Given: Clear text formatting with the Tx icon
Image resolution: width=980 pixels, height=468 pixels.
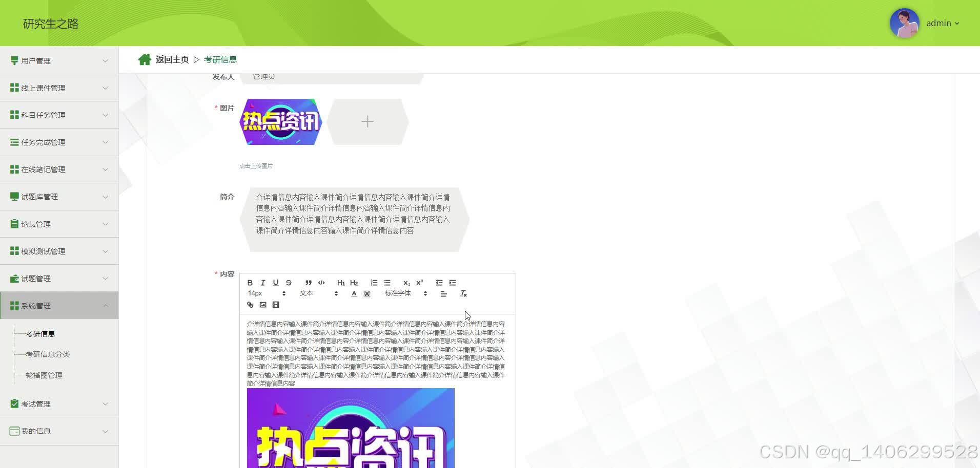Looking at the screenshot, I should pos(463,293).
